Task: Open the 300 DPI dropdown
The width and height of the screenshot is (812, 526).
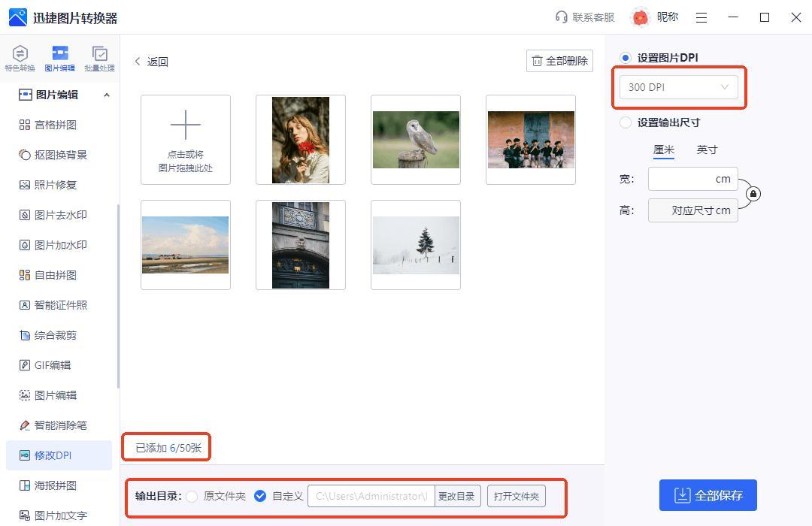Action: pyautogui.click(x=678, y=87)
